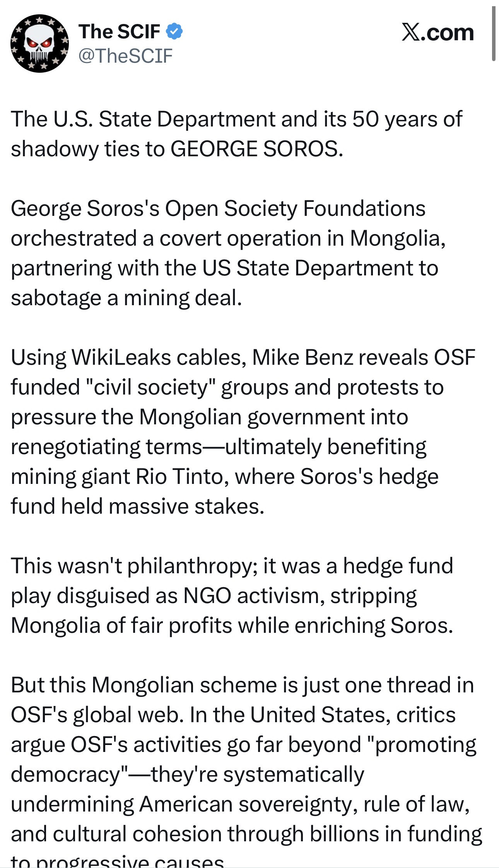The image size is (499, 868).
Task: Open the skull profile avatar
Action: 39,43
